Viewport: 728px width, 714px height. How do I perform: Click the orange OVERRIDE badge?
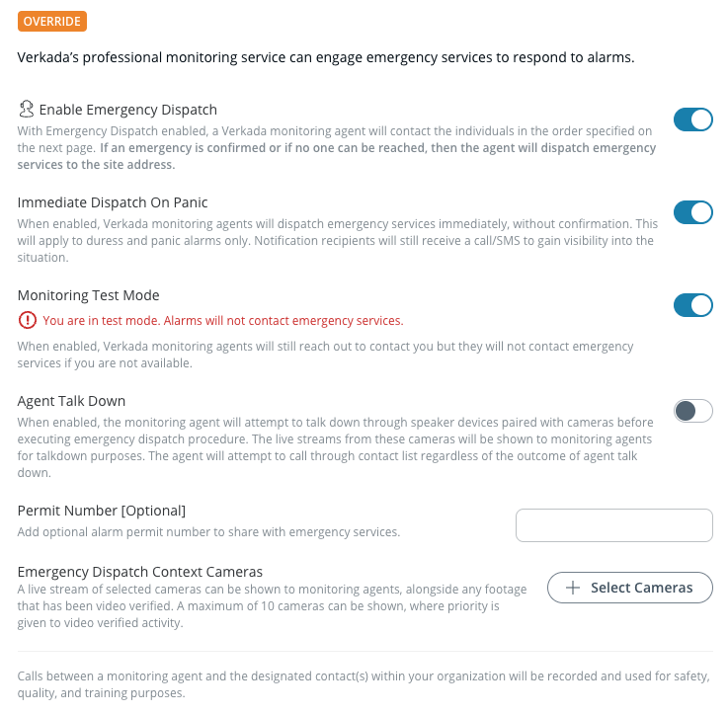[x=52, y=21]
